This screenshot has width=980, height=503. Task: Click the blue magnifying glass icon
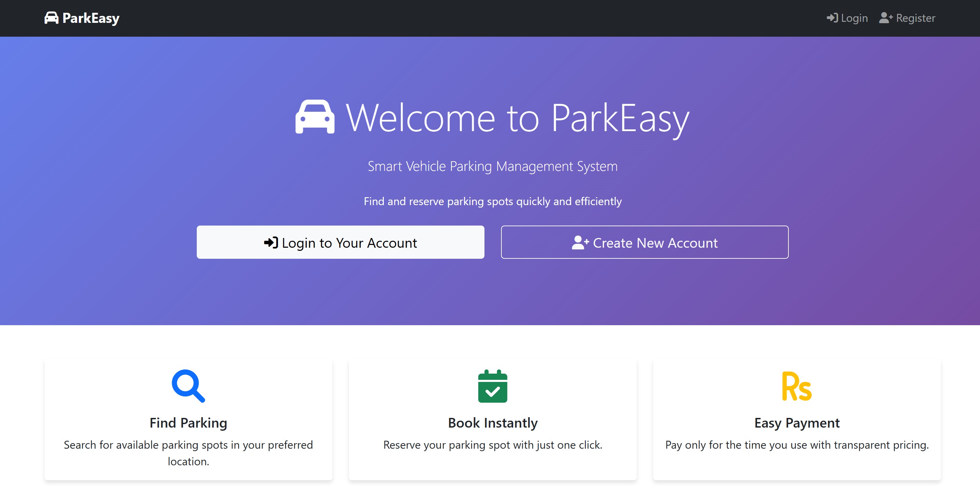coord(188,386)
